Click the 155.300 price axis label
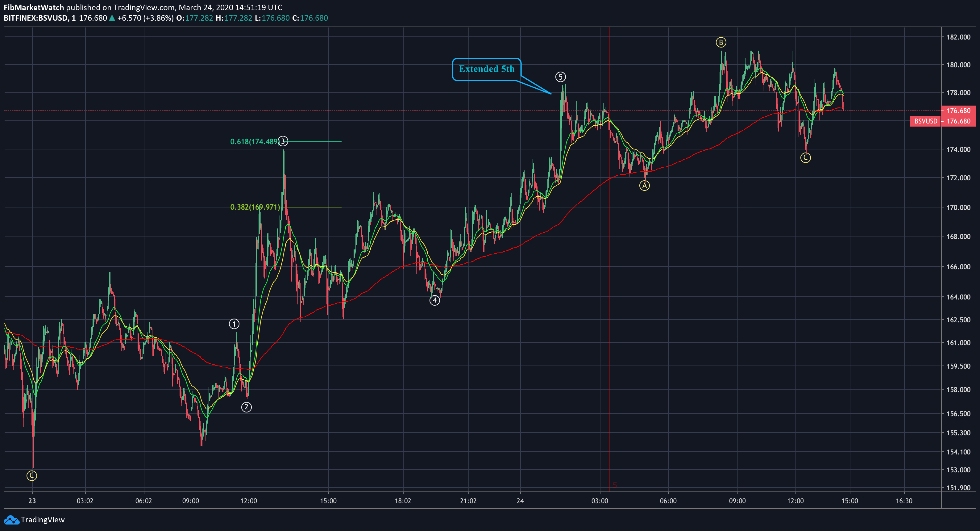Viewport: 980px width, 531px height. pos(958,433)
